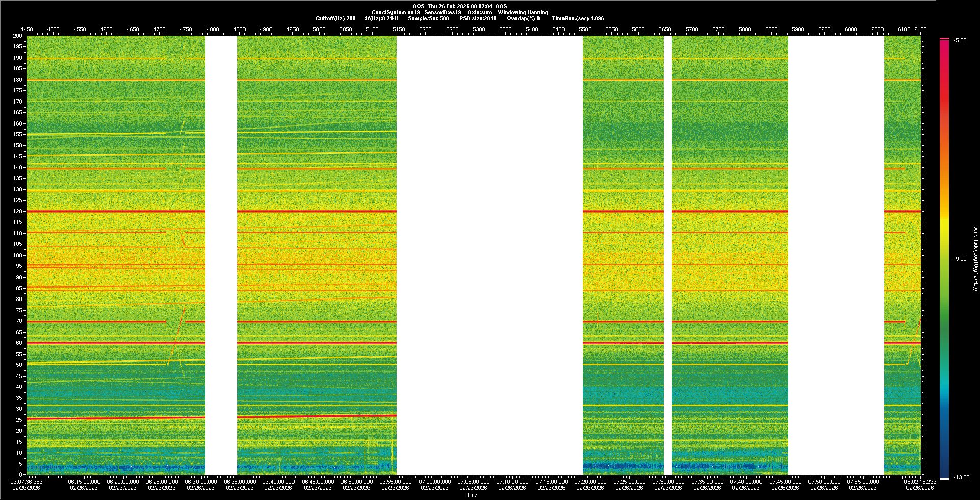Click the -13.00 label below the color scale

tap(961, 477)
